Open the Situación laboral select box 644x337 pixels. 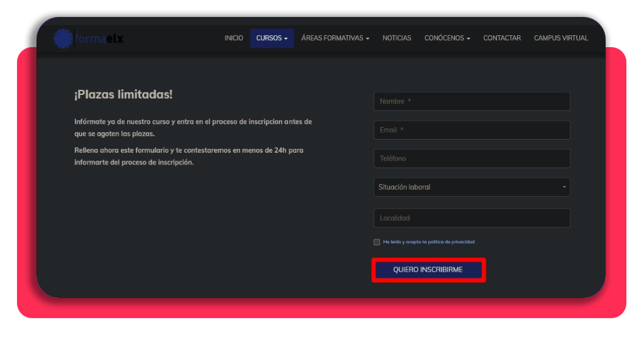[x=472, y=187]
